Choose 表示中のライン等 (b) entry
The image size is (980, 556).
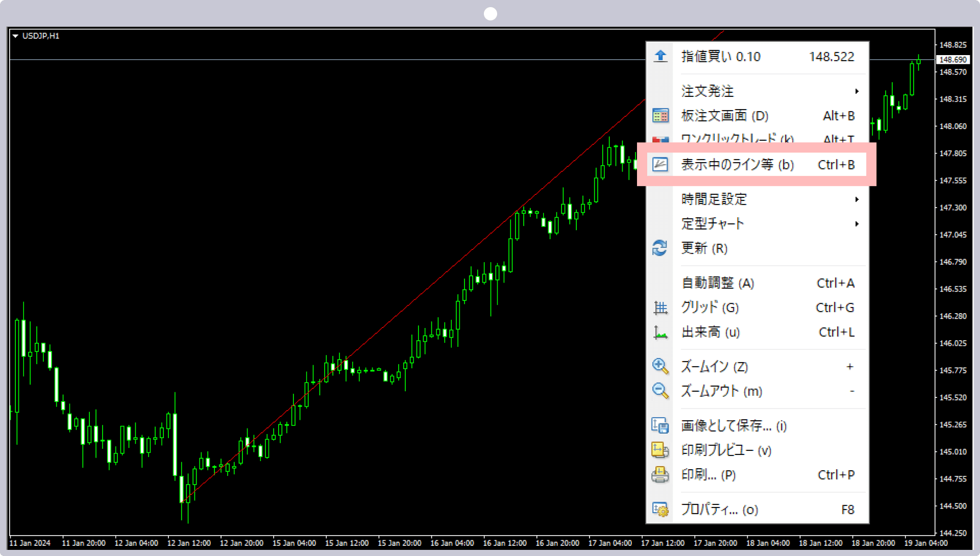click(757, 165)
